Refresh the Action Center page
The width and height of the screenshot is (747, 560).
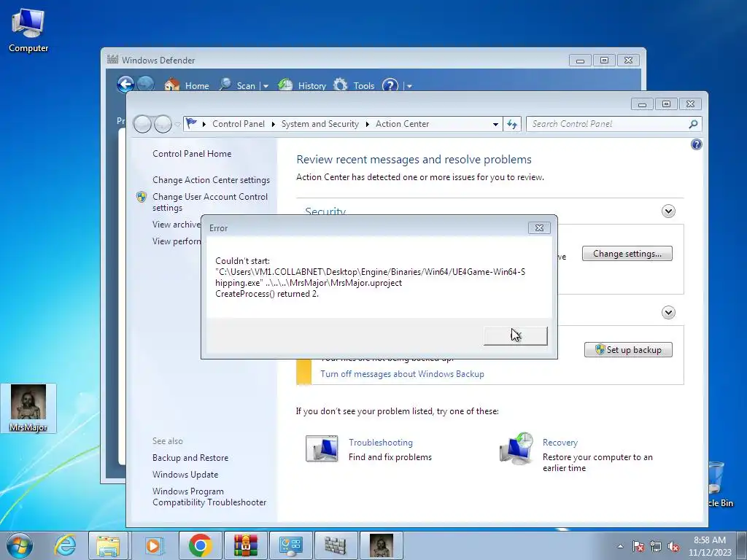[512, 124]
